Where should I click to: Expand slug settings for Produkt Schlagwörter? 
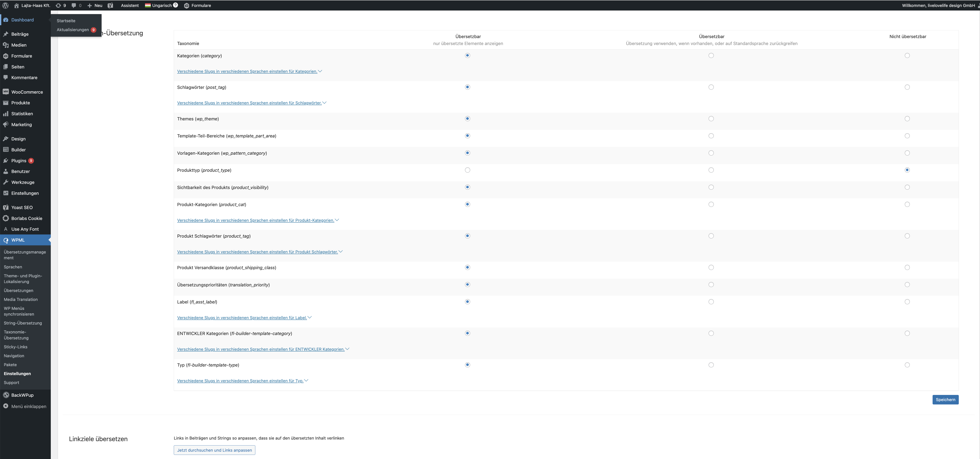[260, 252]
